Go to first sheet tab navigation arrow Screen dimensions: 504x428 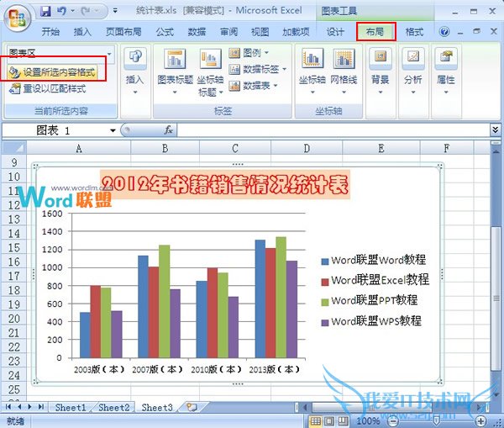coord(8,407)
